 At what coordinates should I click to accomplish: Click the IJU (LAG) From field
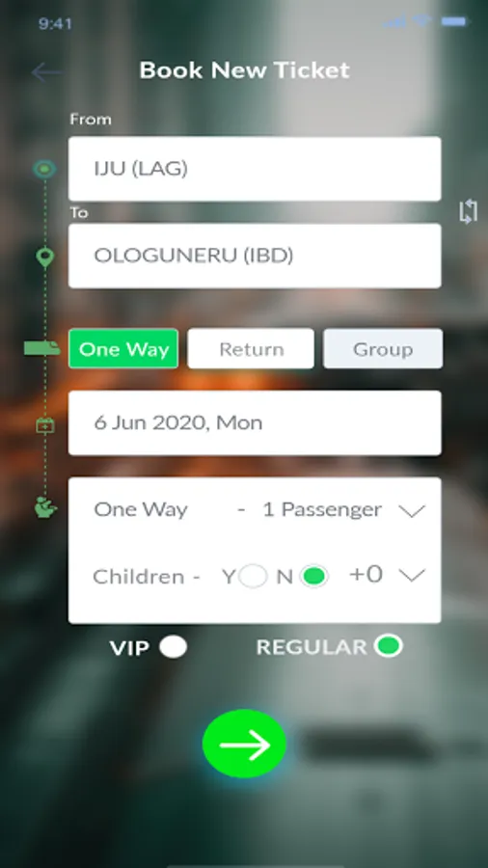point(255,169)
